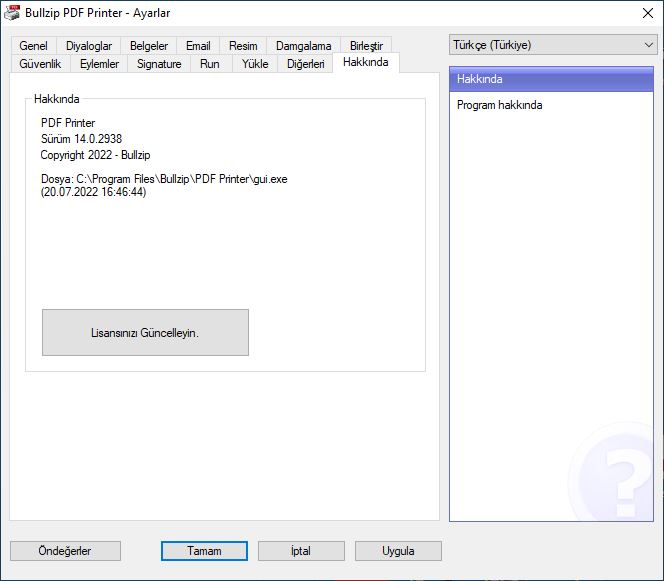Click the PDF Printer product name
The height and width of the screenshot is (581, 664).
[68, 123]
